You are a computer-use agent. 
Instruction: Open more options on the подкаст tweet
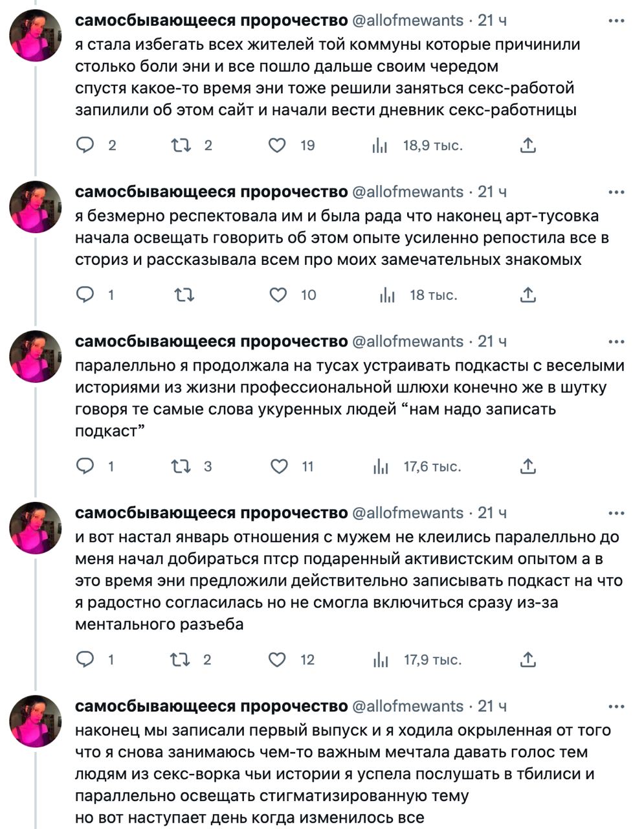[617, 342]
